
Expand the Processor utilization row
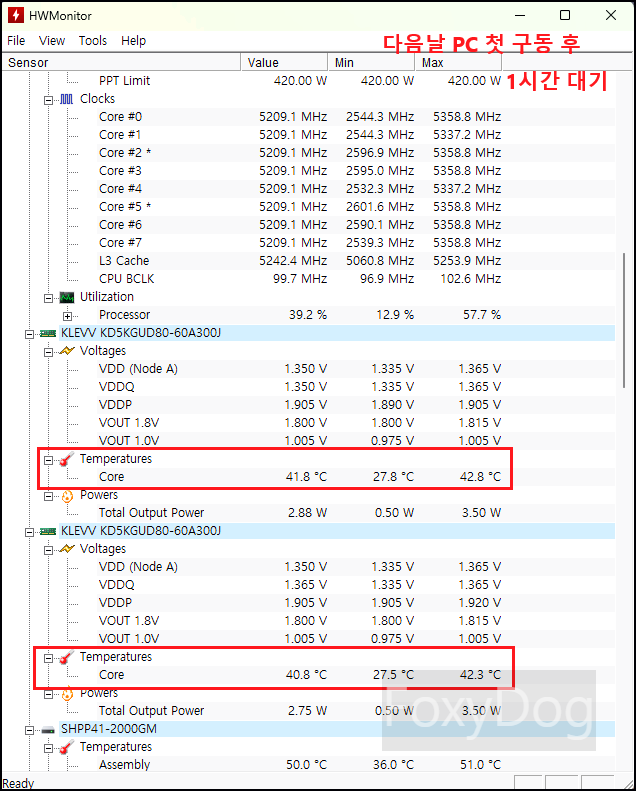[x=68, y=316]
